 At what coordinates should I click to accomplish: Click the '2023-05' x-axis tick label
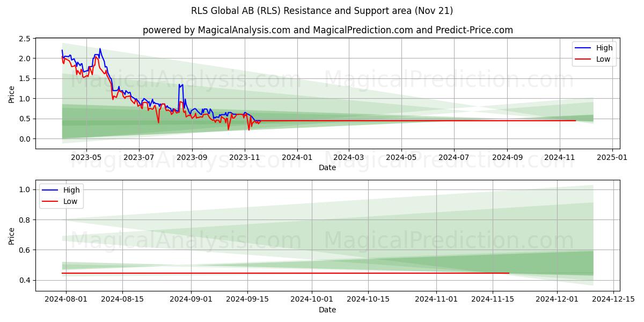pos(86,157)
